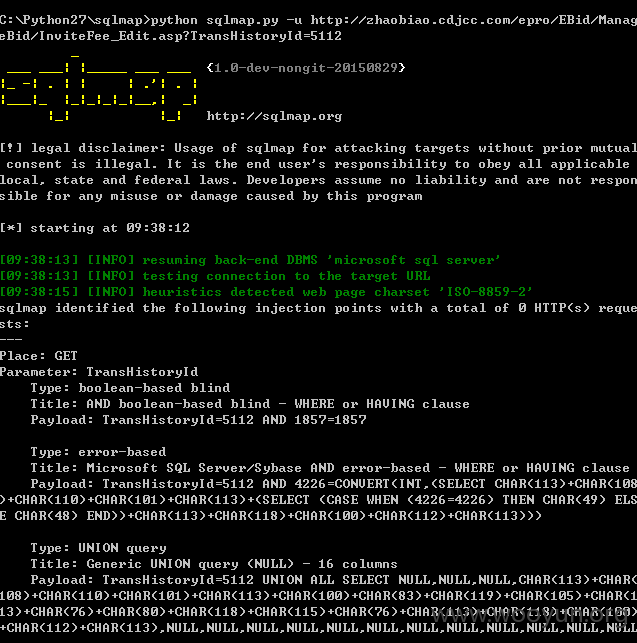Viewport: 637px width, 643px height.
Task: Click 'Microsoft SQL Server/Sybase AND error-based' title
Action: [x=330, y=468]
